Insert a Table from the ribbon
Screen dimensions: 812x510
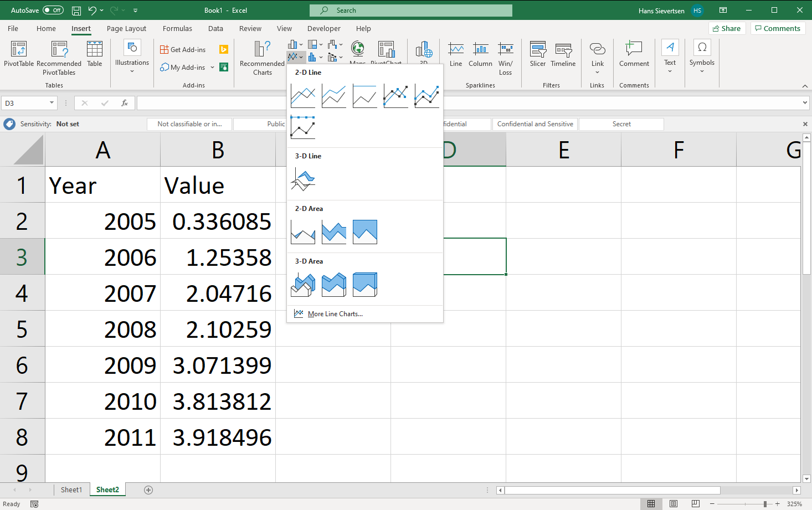pyautogui.click(x=95, y=54)
